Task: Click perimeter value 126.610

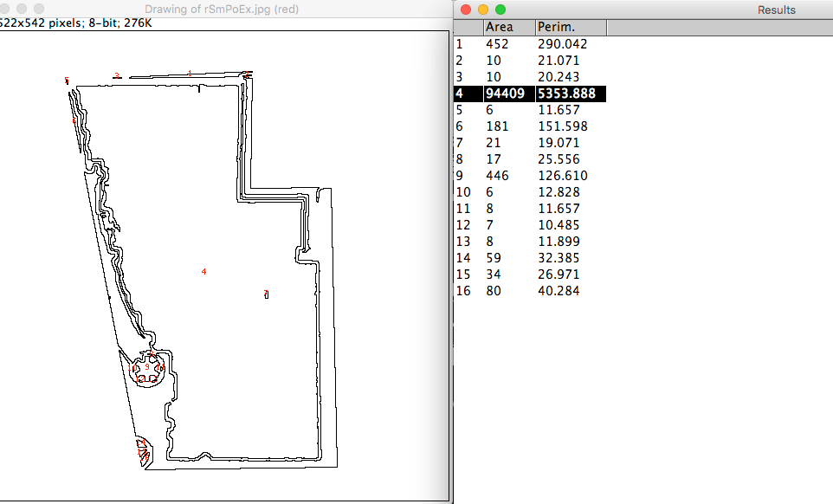Action: (x=562, y=176)
